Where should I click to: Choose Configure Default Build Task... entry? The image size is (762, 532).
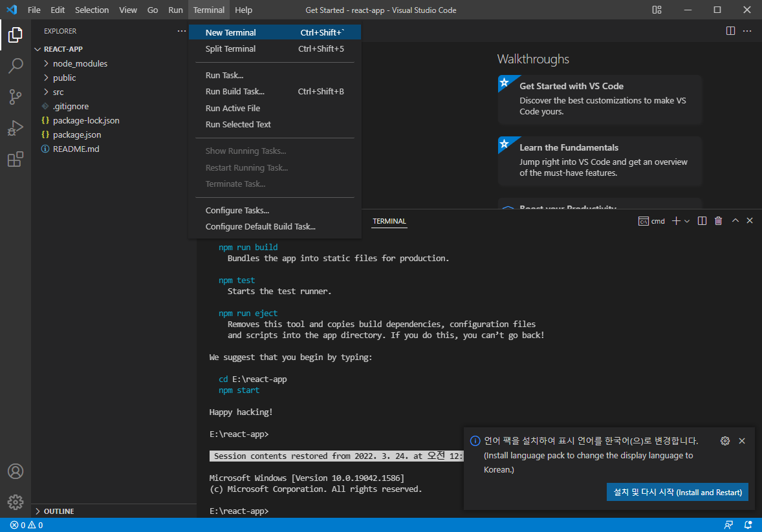[274, 226]
